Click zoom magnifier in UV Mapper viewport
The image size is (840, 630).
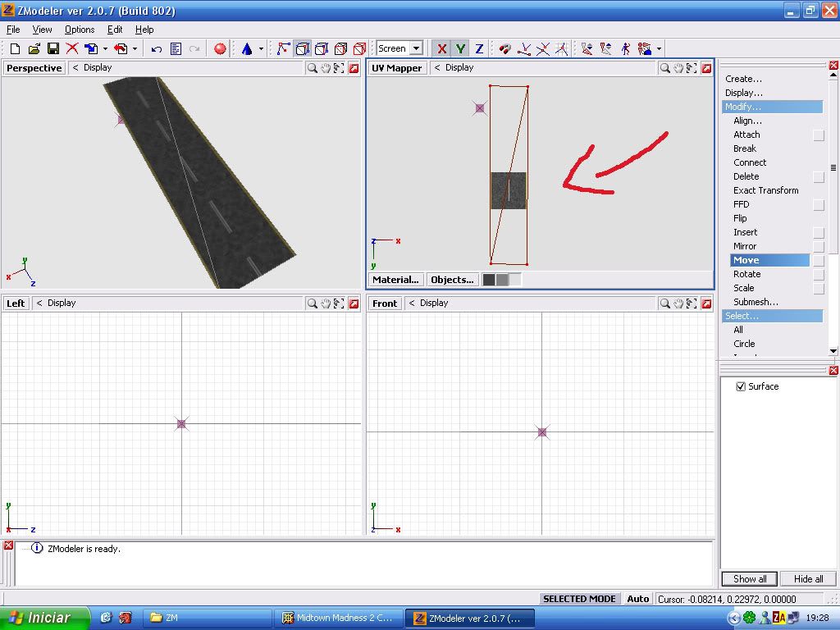click(x=664, y=68)
